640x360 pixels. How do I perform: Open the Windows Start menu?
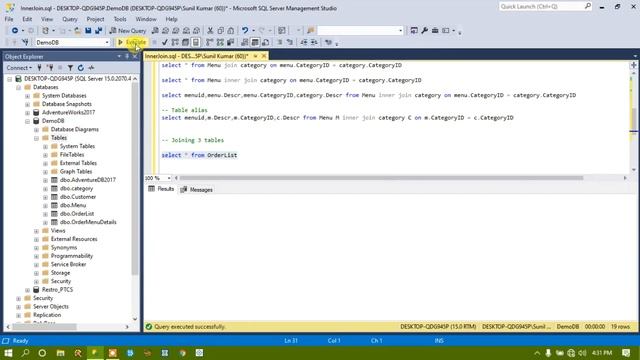(8, 353)
